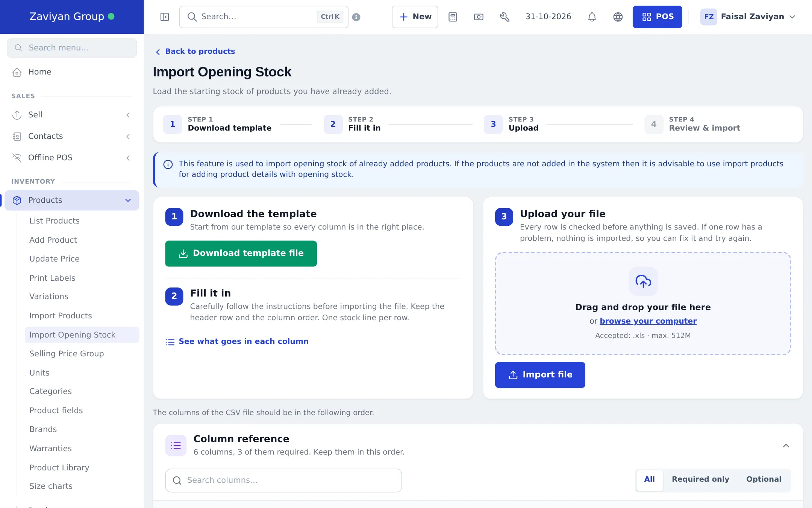
Task: Open the calculator icon in top bar
Action: 453,17
